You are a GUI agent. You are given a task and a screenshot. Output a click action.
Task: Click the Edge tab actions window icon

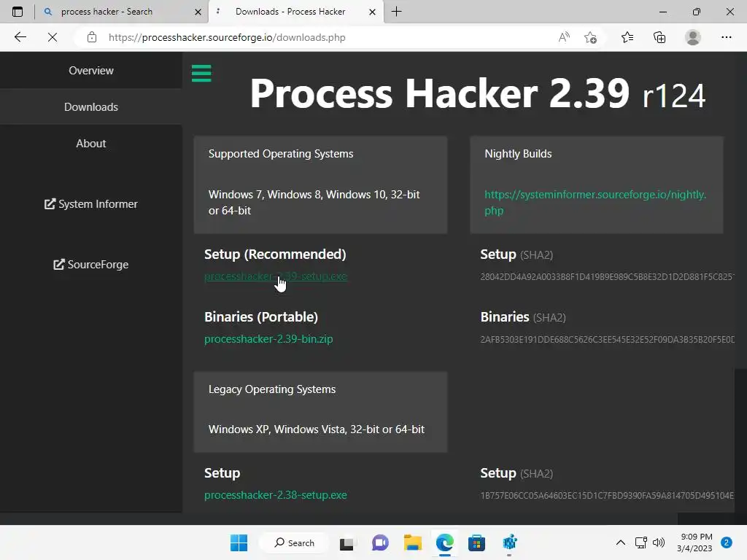(x=18, y=12)
